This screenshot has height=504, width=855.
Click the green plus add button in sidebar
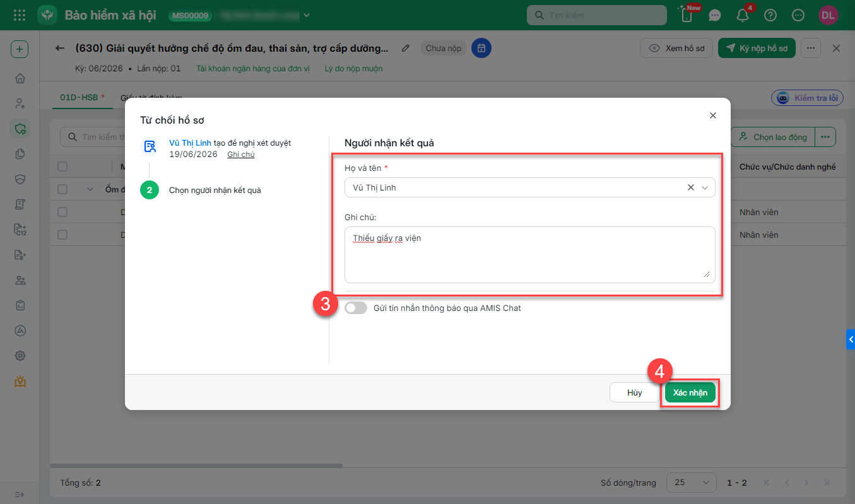[x=20, y=49]
